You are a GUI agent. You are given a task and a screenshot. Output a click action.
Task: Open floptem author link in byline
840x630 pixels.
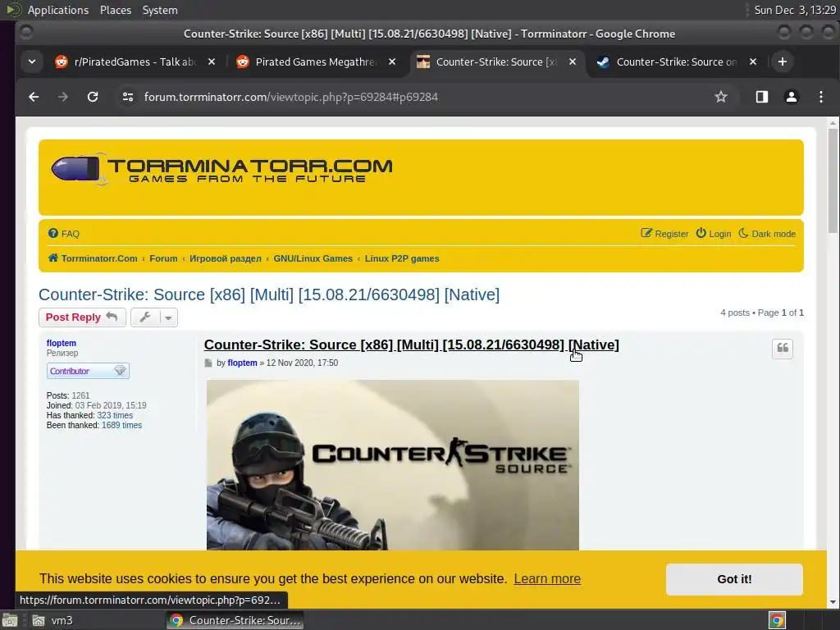(x=242, y=363)
